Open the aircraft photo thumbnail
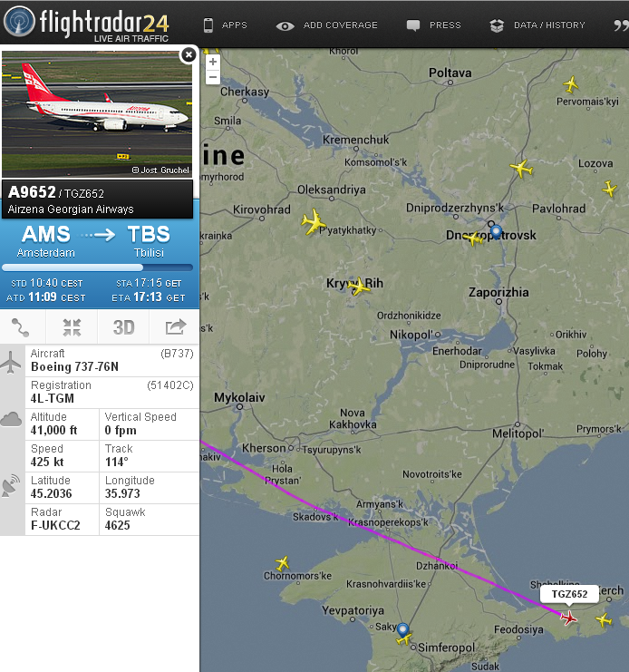 (x=97, y=113)
